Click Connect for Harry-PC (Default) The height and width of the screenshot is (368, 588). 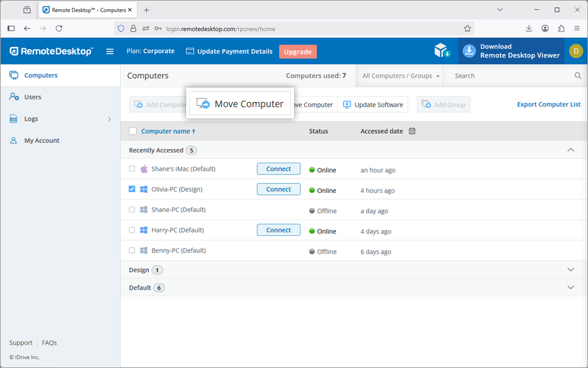[x=278, y=230]
